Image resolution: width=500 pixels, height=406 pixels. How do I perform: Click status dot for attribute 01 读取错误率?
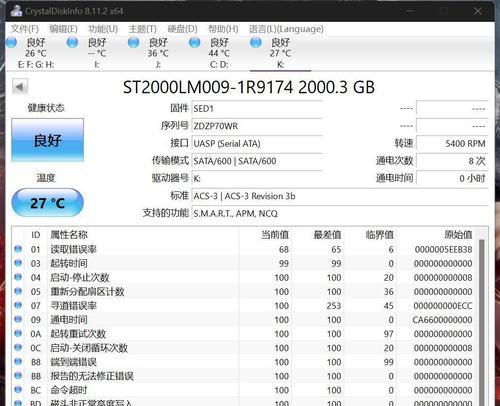18,249
